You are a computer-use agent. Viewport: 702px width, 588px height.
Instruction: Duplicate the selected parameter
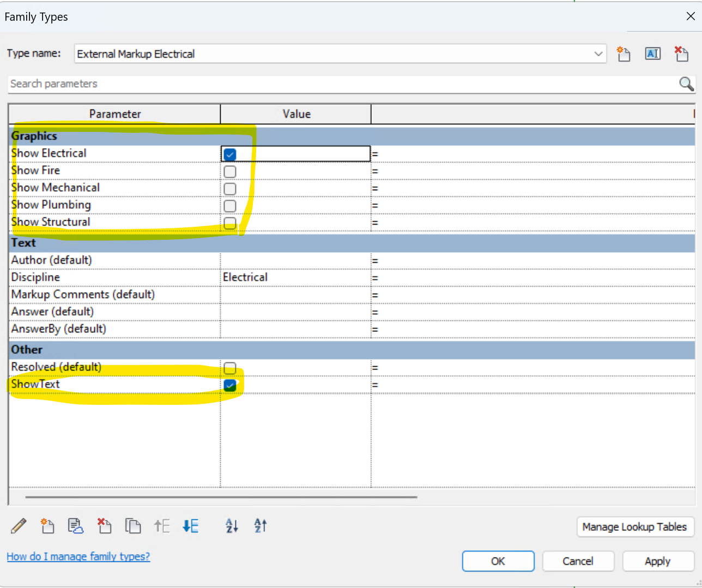click(x=133, y=525)
